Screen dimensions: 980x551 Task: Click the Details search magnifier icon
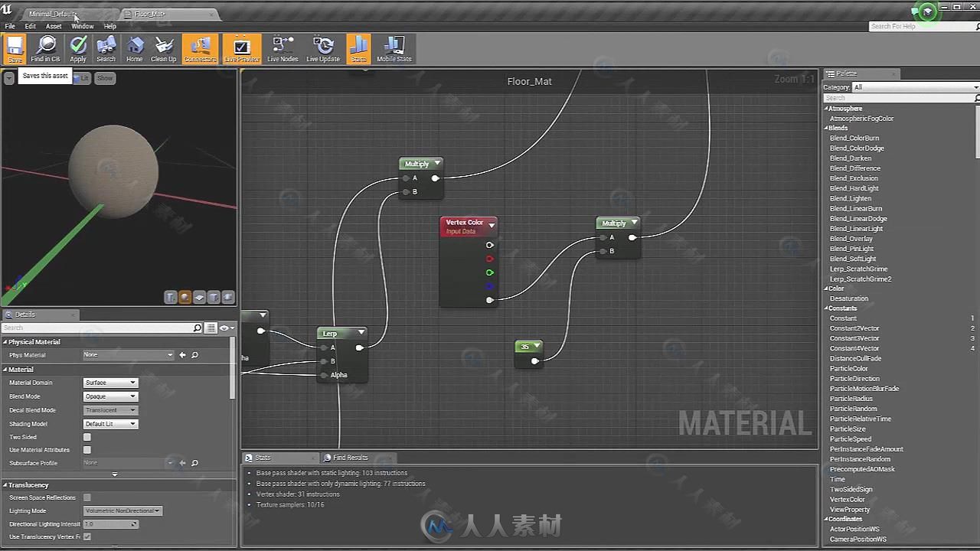tap(198, 328)
